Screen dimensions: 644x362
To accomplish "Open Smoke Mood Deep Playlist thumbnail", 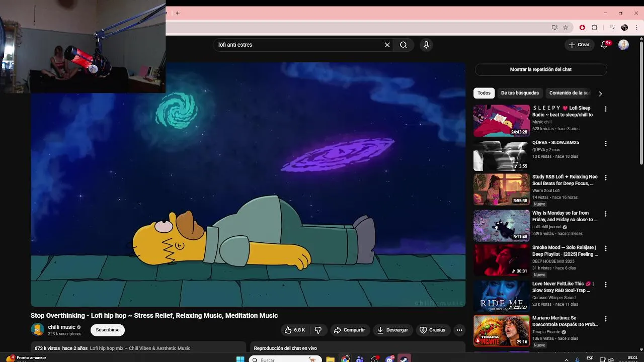I will tap(502, 260).
